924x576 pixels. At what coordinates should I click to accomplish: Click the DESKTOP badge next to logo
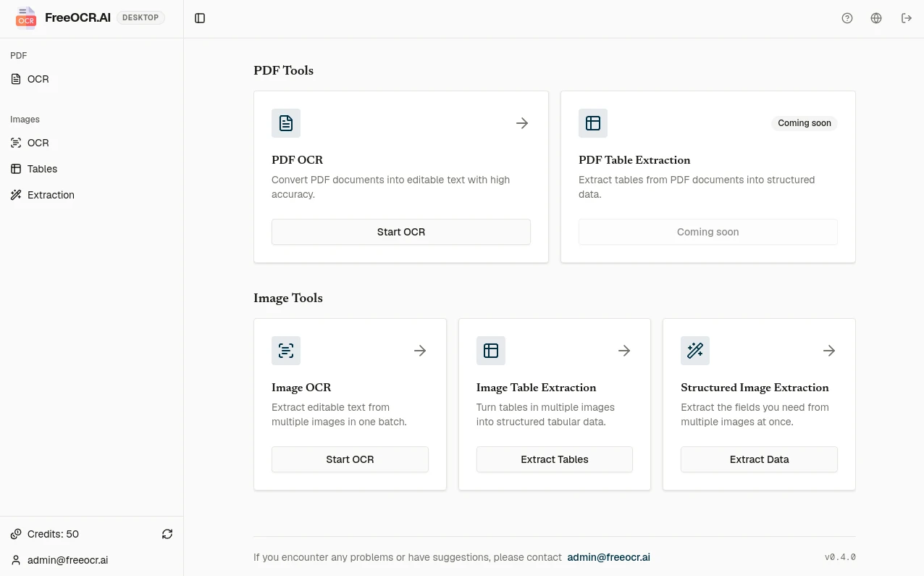click(x=140, y=17)
